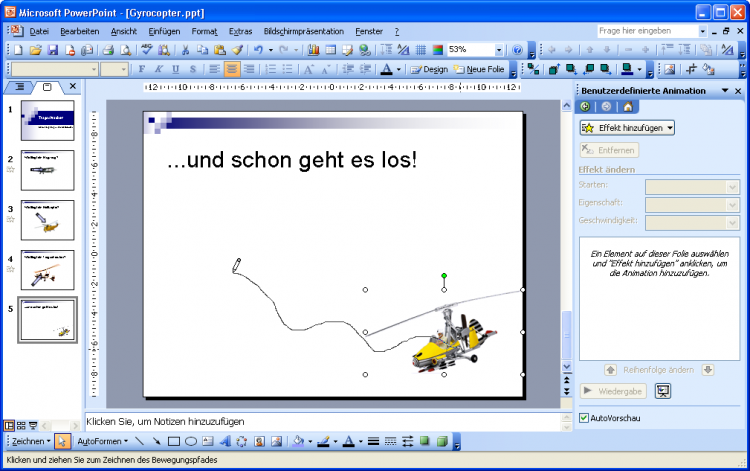Go to task pane home icon
The height and width of the screenshot is (471, 750).
627,107
